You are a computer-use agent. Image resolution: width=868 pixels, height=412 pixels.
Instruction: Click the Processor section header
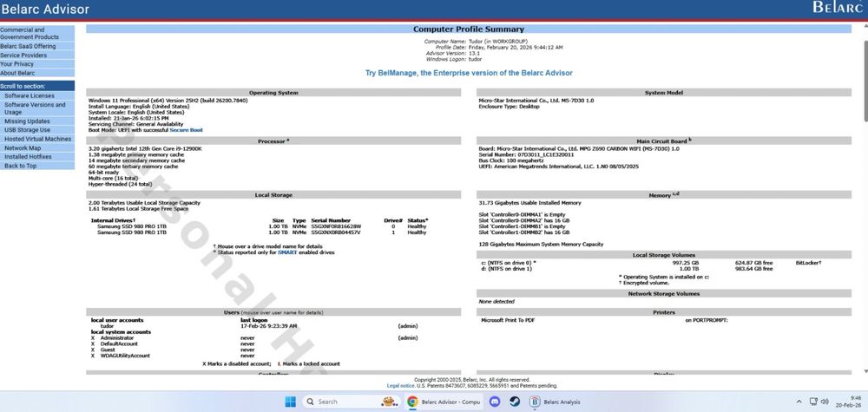coord(273,141)
